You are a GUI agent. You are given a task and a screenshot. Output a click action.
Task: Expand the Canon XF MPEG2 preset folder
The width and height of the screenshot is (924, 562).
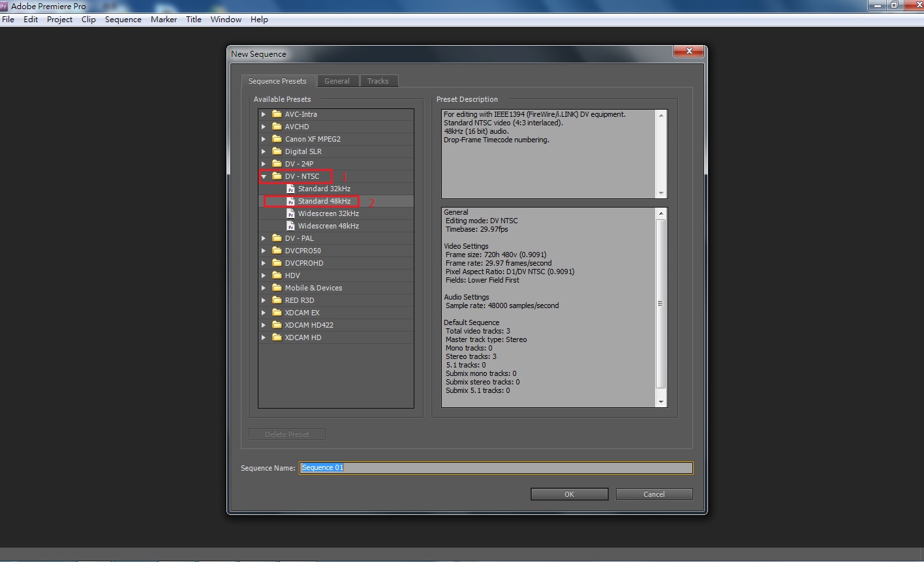tap(264, 139)
